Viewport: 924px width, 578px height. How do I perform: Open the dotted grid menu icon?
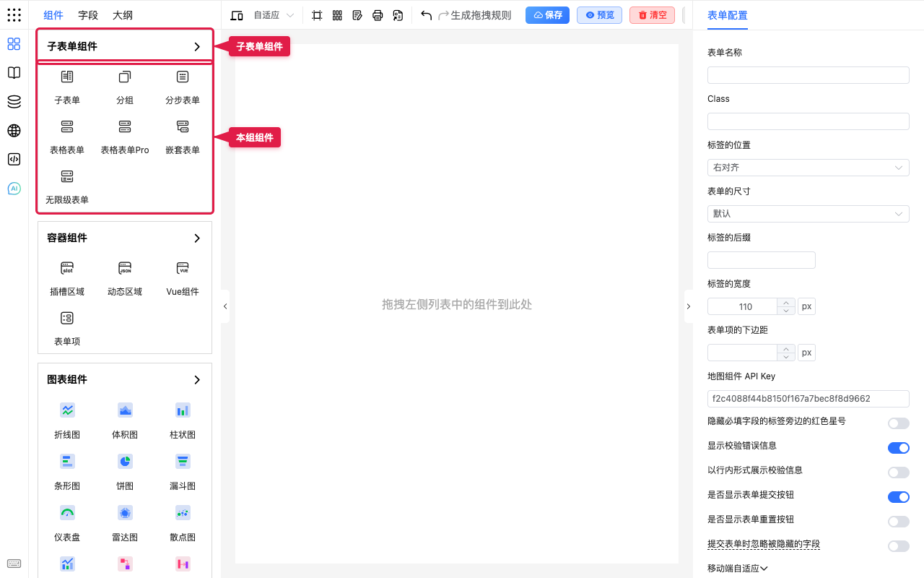click(x=14, y=15)
